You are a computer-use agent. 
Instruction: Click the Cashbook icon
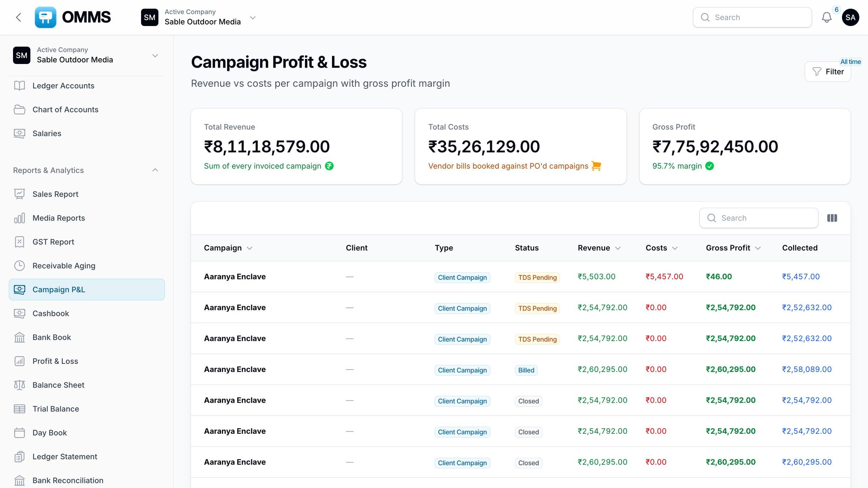point(20,313)
